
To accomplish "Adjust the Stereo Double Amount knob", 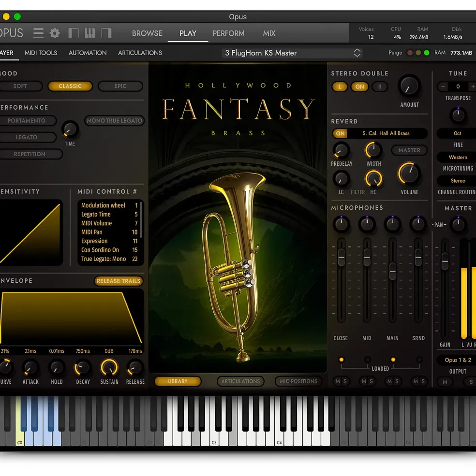I will click(x=409, y=86).
